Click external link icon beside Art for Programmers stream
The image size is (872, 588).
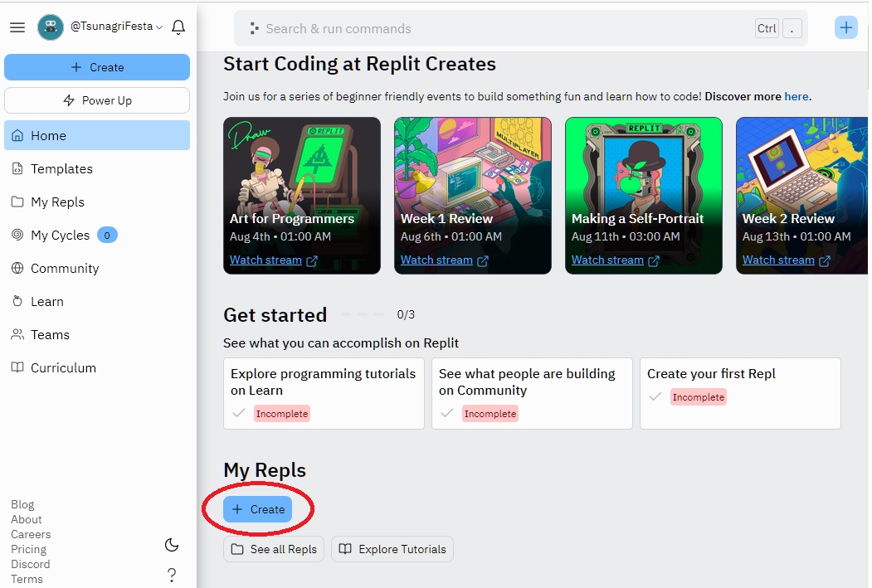[x=312, y=260]
